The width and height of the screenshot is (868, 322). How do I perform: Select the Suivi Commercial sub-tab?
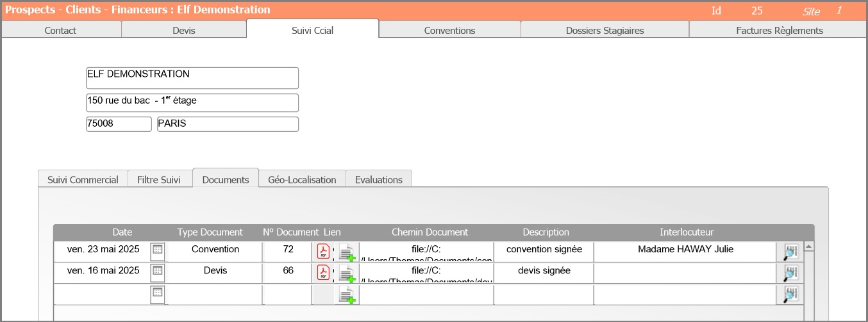click(x=83, y=180)
